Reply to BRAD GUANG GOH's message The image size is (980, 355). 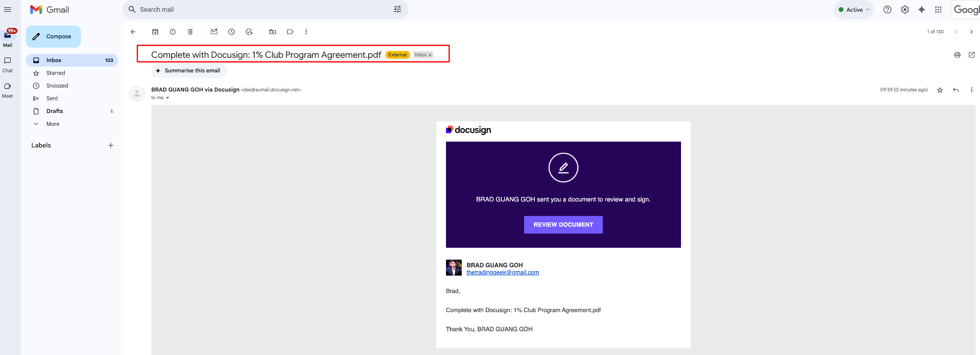pos(956,90)
